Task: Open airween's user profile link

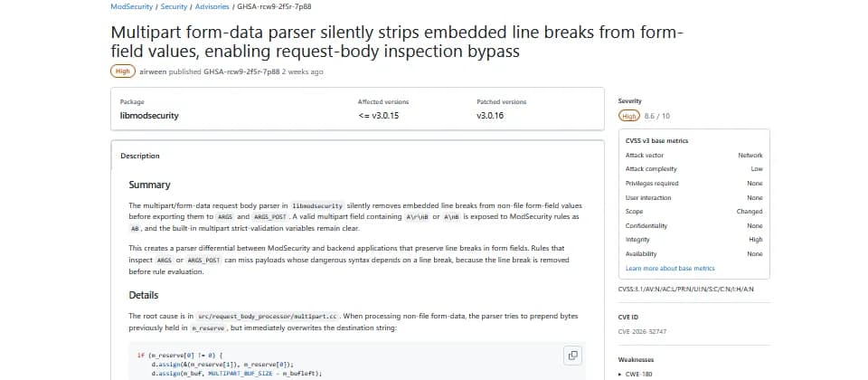Action: click(153, 71)
